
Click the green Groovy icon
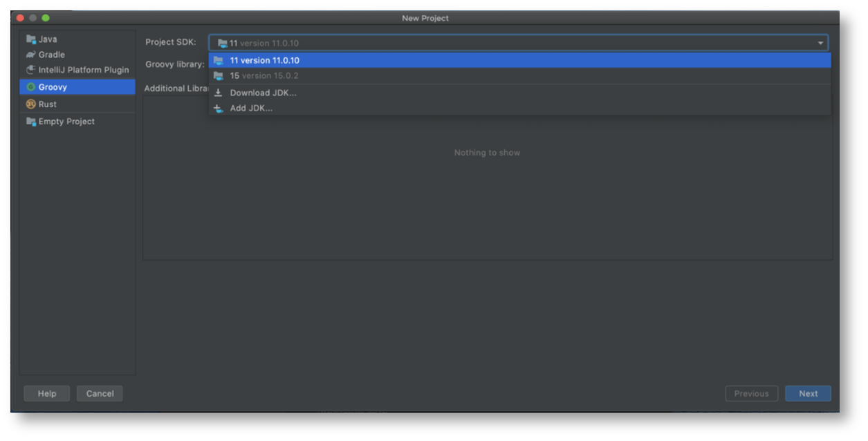click(x=30, y=87)
